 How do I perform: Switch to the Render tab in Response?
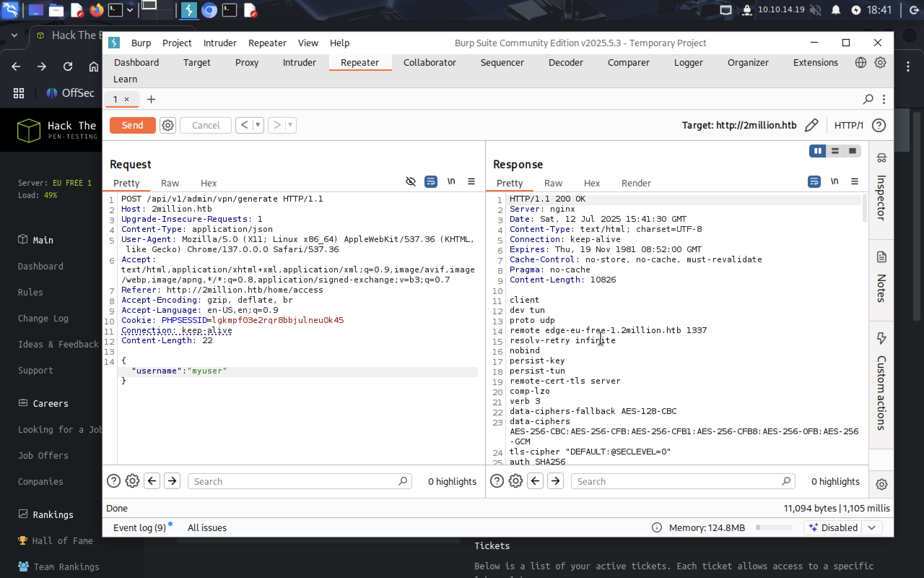636,183
